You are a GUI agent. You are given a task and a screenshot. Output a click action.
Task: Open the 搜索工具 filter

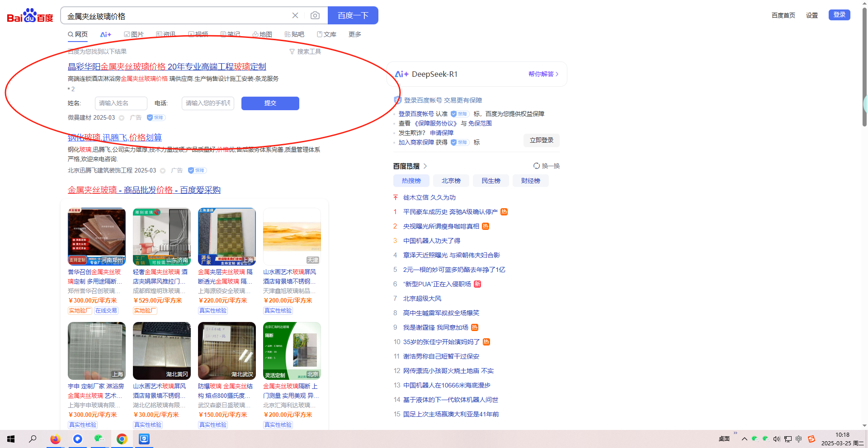(x=305, y=51)
